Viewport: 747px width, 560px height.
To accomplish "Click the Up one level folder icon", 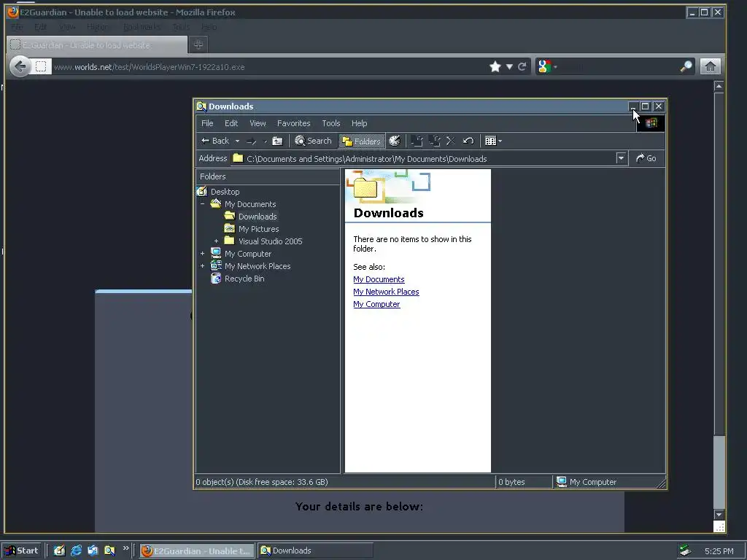I will pos(277,141).
